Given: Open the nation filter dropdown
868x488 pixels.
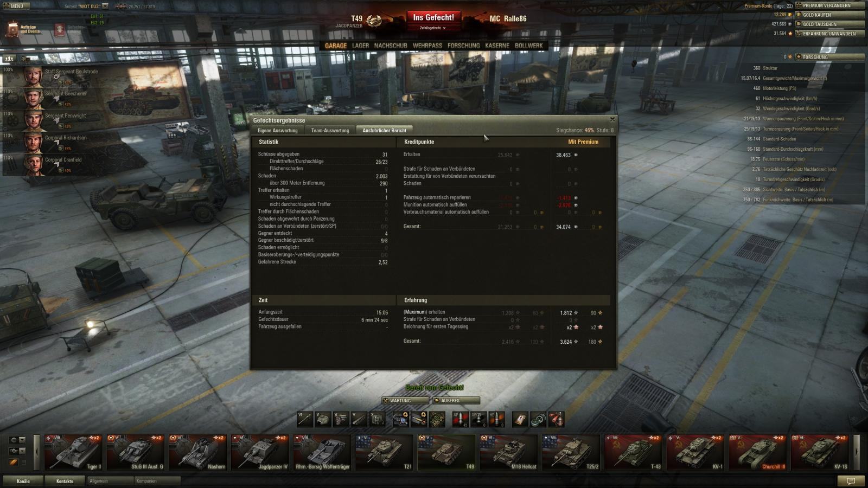Looking at the screenshot, I should pos(17,440).
